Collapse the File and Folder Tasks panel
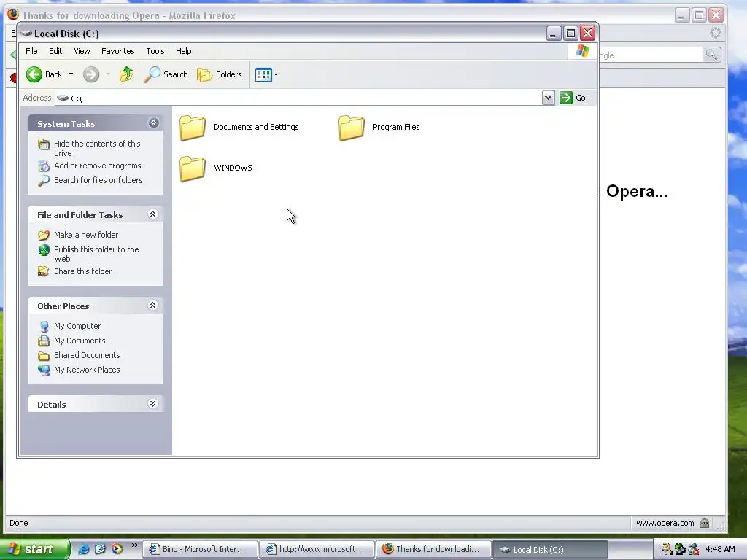Screen dimensions: 747x560 153,214
